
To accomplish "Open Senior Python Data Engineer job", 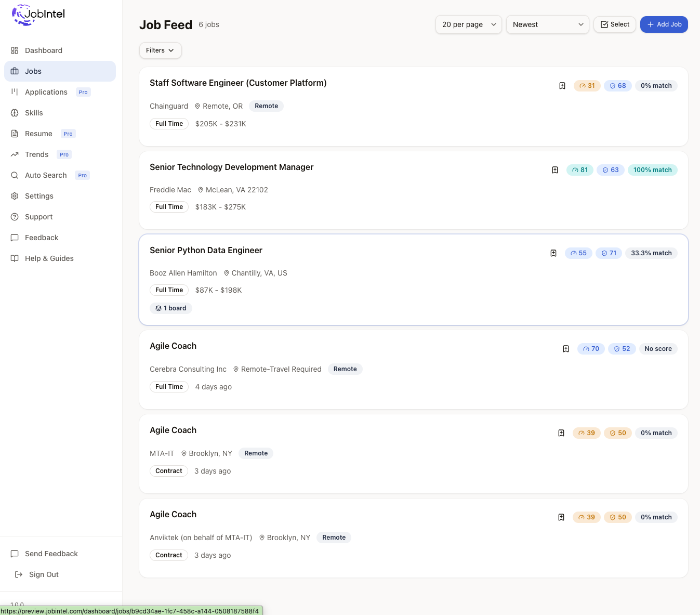I will click(206, 251).
